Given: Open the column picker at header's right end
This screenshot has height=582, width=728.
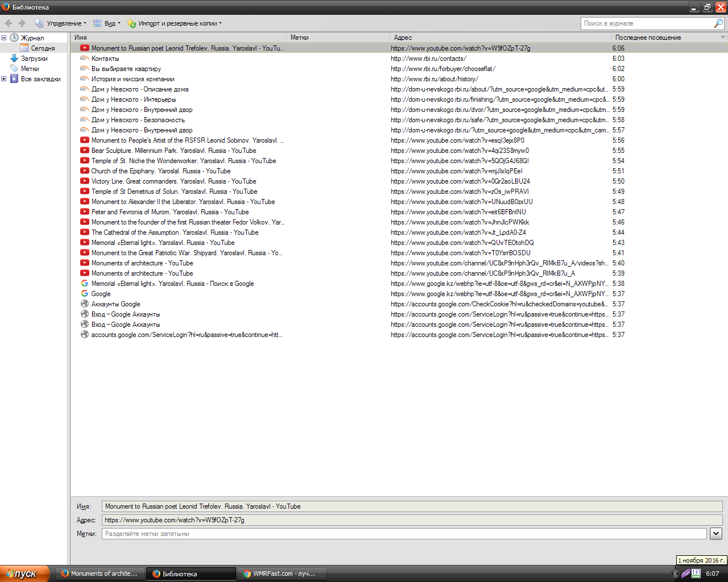Looking at the screenshot, I should pos(723,38).
